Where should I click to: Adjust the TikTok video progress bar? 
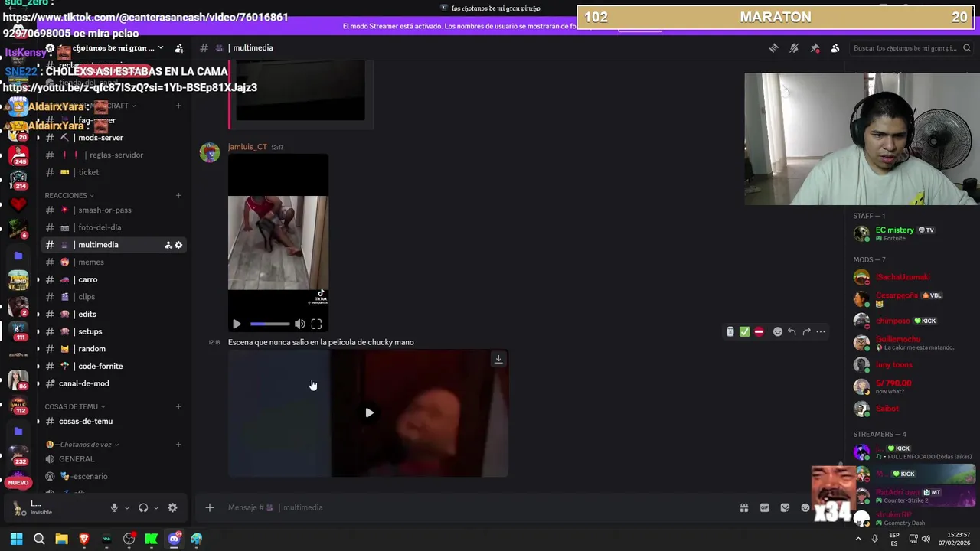[269, 324]
